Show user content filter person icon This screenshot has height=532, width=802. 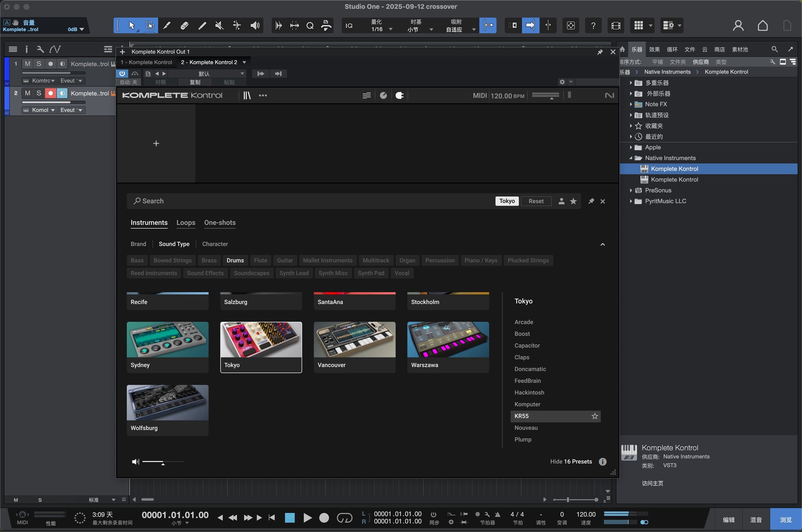(562, 201)
